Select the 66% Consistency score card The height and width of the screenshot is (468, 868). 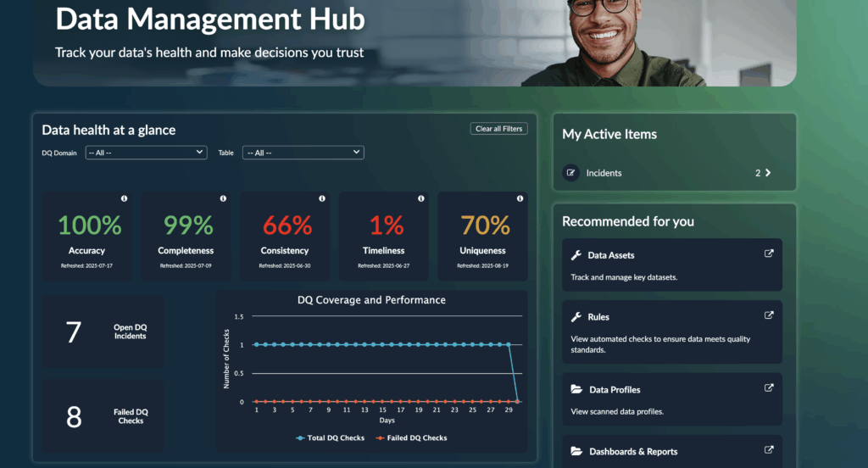coord(287,236)
